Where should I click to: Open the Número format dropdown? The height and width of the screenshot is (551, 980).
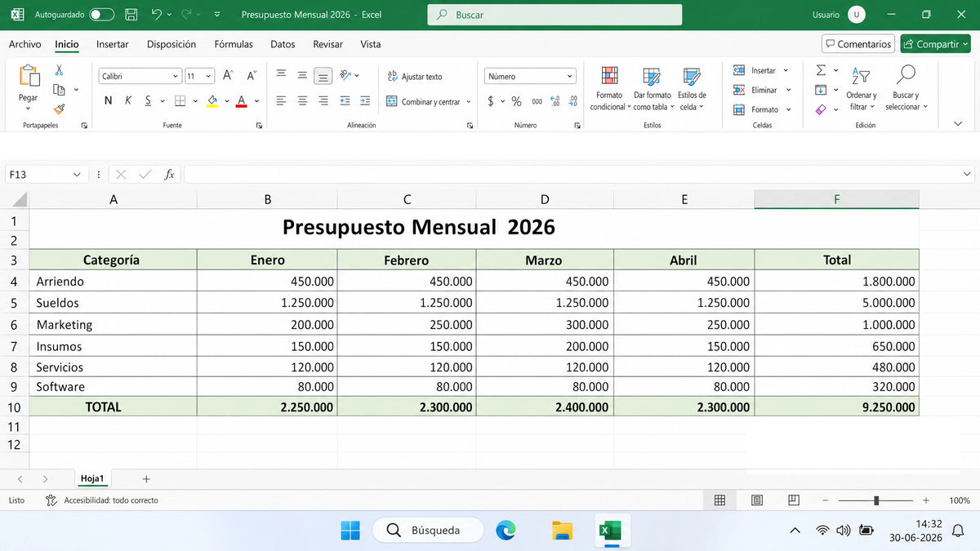570,76
